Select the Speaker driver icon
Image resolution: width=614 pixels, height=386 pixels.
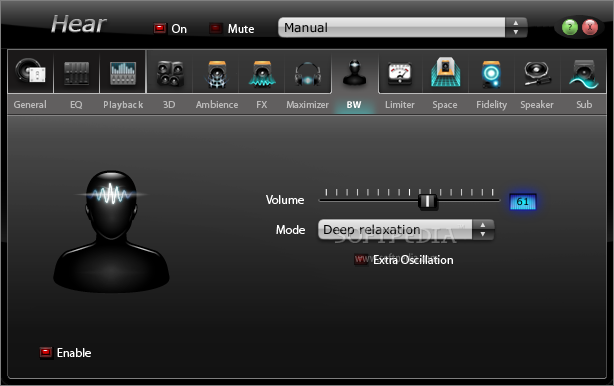[x=537, y=73]
